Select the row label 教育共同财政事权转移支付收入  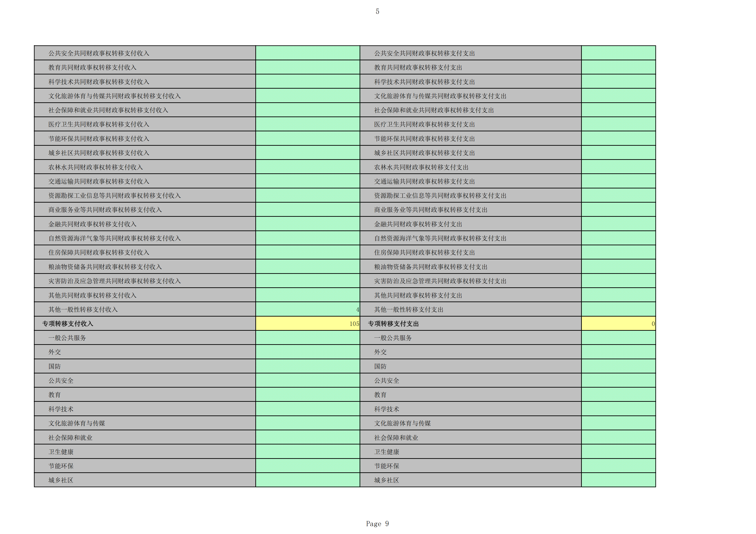93,67
